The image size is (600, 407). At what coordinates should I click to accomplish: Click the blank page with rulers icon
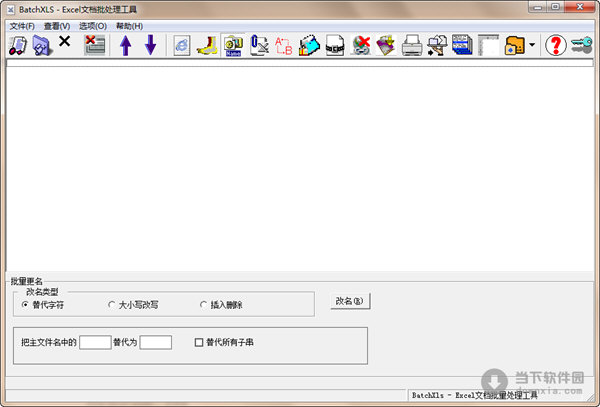pyautogui.click(x=488, y=46)
